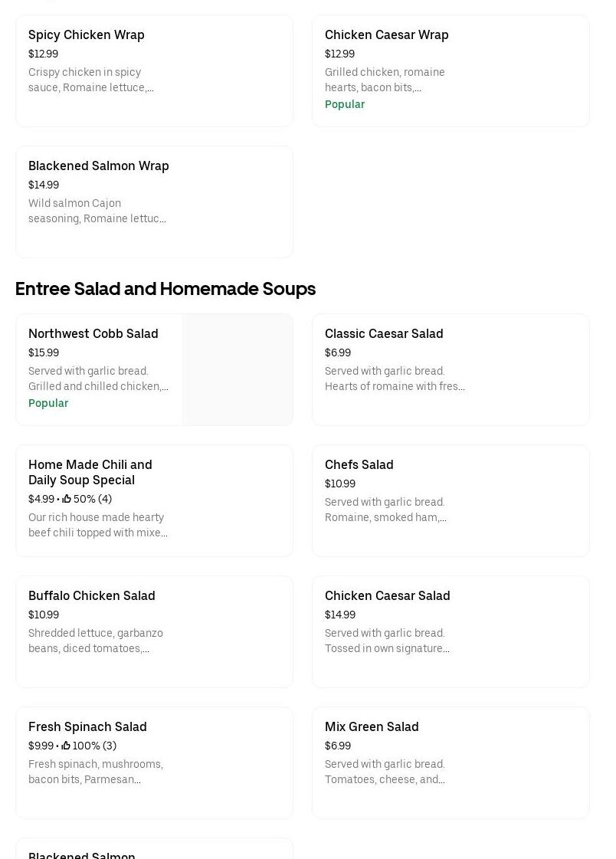Open the Chefs Salad item
This screenshot has height=859, width=616.
[450, 500]
